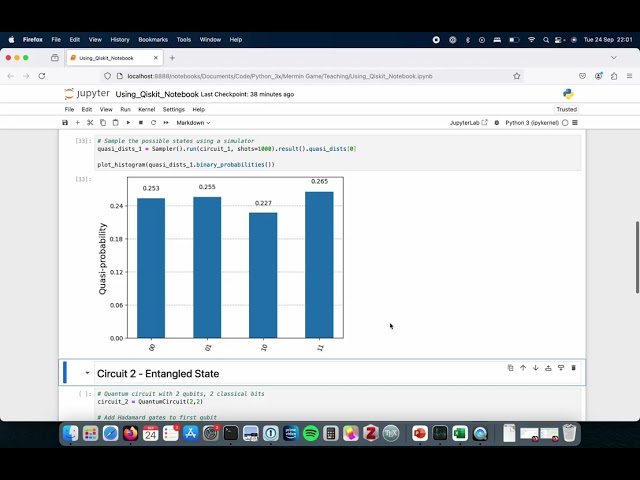Click into the Sampler code cell

tap(337, 153)
